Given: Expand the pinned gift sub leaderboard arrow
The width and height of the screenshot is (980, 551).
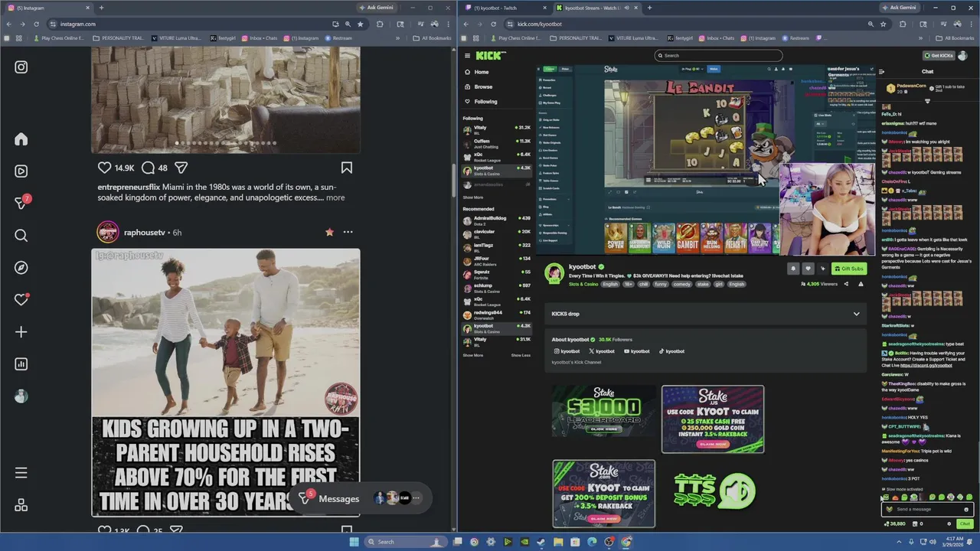Looking at the screenshot, I should point(927,101).
